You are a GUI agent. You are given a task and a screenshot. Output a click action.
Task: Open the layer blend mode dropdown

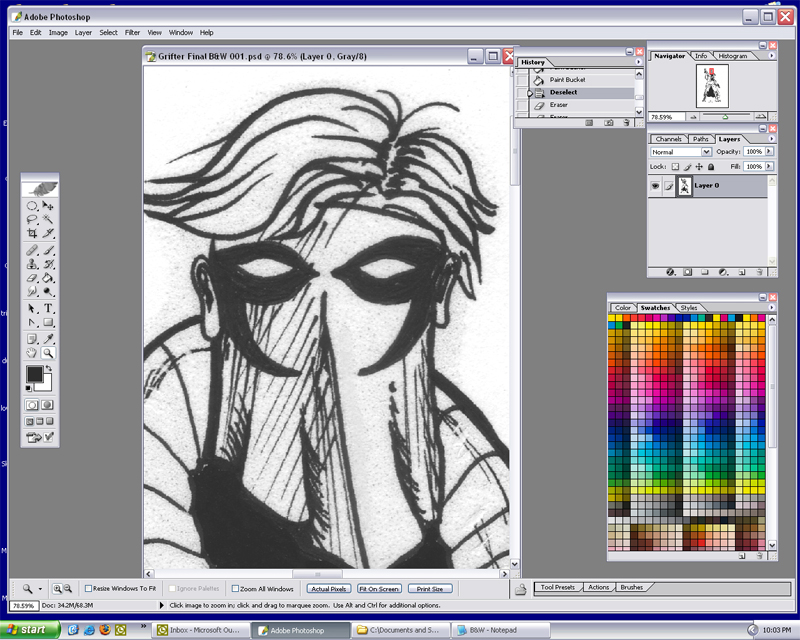coord(706,152)
